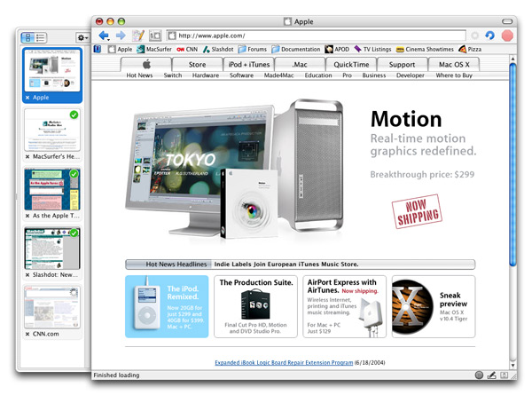Click the round status bar icon
This screenshot has width=532, height=395.
coord(479,375)
